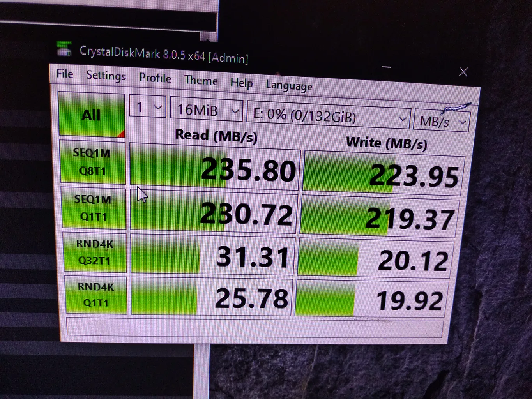This screenshot has width=532, height=399.
Task: Run the RND4K Q1T1 benchmark
Action: pyautogui.click(x=96, y=295)
